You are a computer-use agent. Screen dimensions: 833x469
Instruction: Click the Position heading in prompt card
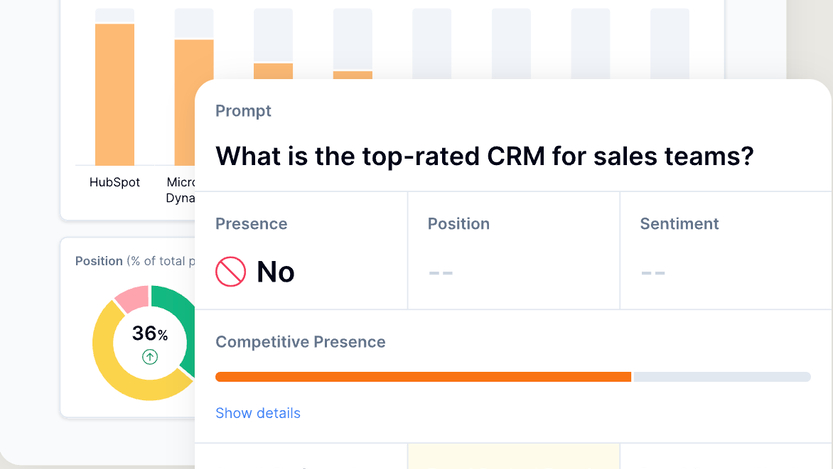tap(459, 224)
